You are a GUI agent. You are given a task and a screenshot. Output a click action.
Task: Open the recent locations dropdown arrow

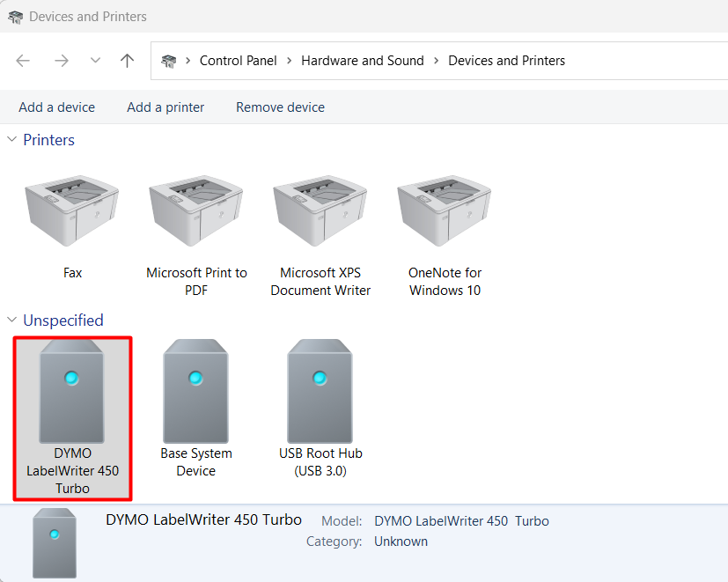(x=95, y=61)
